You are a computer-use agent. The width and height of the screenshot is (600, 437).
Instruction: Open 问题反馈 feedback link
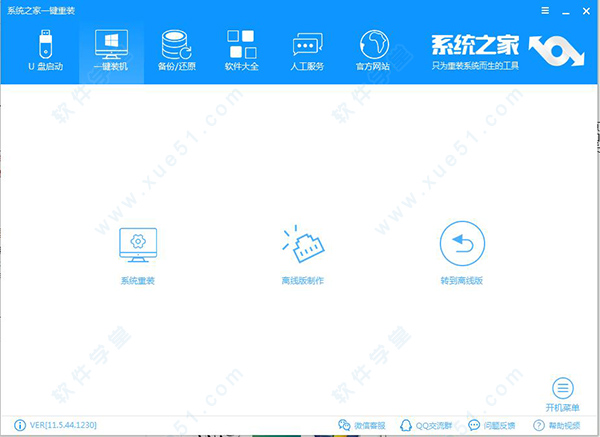tap(492, 425)
